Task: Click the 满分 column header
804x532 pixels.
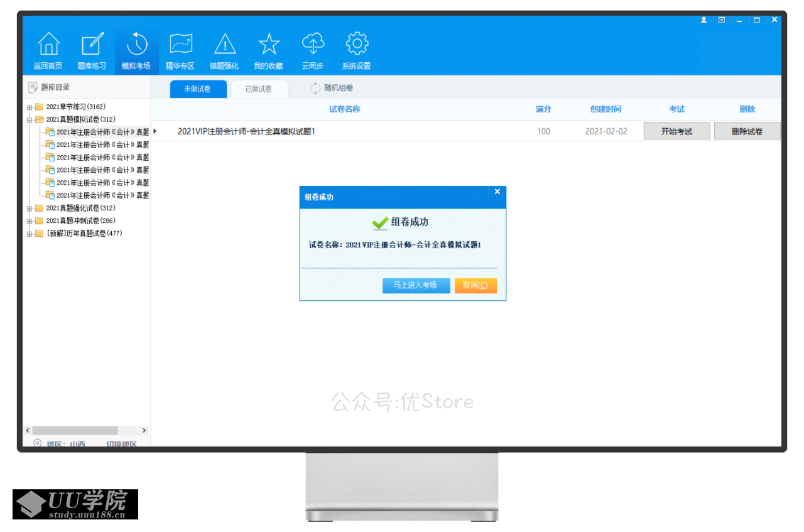Action: click(x=543, y=109)
